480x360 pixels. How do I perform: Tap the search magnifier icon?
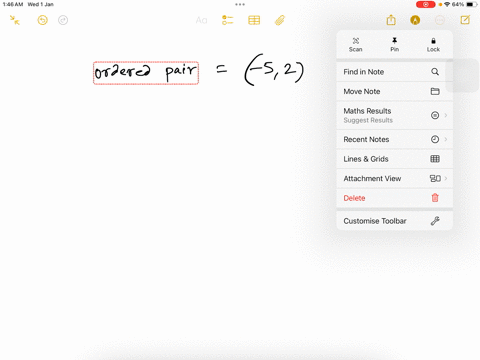[x=435, y=72]
